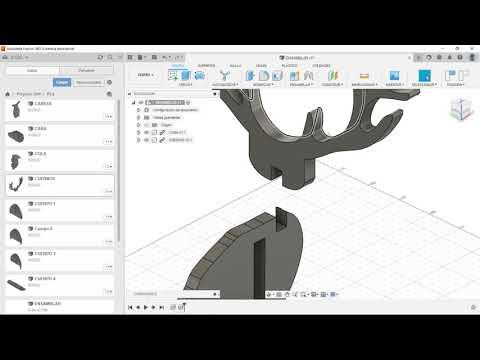Toggle the data panel grid icon
Image resolution: width=480 pixels, height=360 pixels.
coord(130,57)
